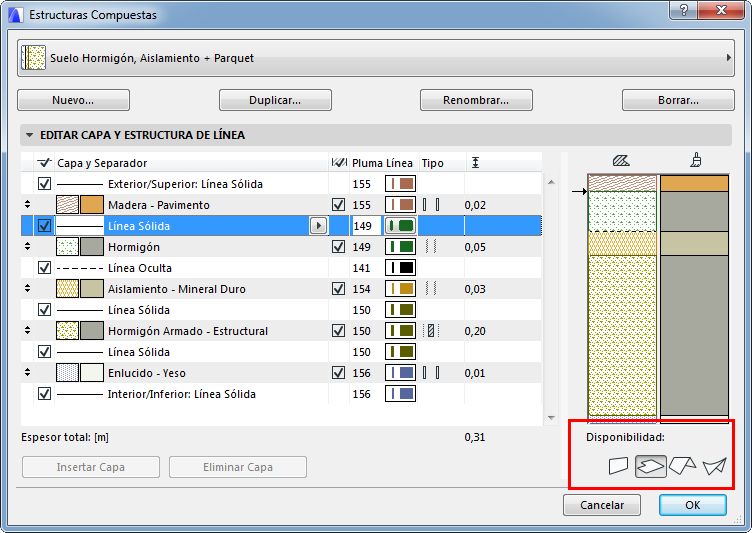Click the cut fill preview header icon
The width and height of the screenshot is (752, 533).
621,161
